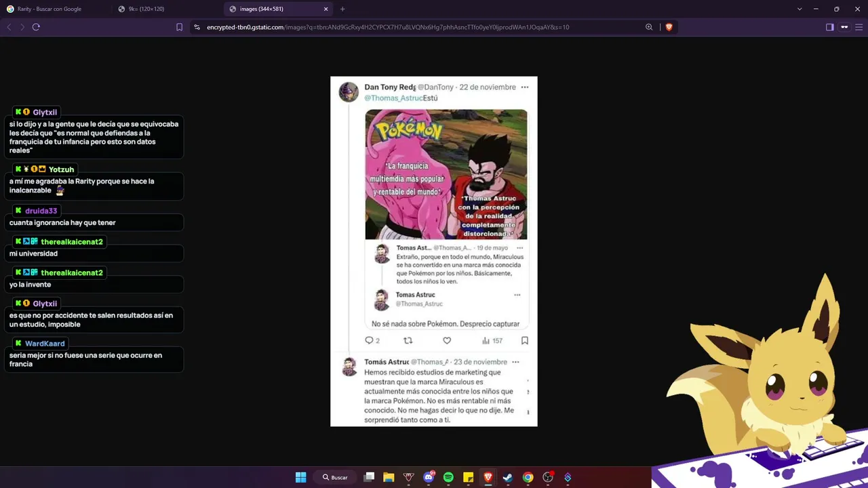Open Sticky Notes from the taskbar
Viewport: 868px width, 488px height.
point(468,477)
